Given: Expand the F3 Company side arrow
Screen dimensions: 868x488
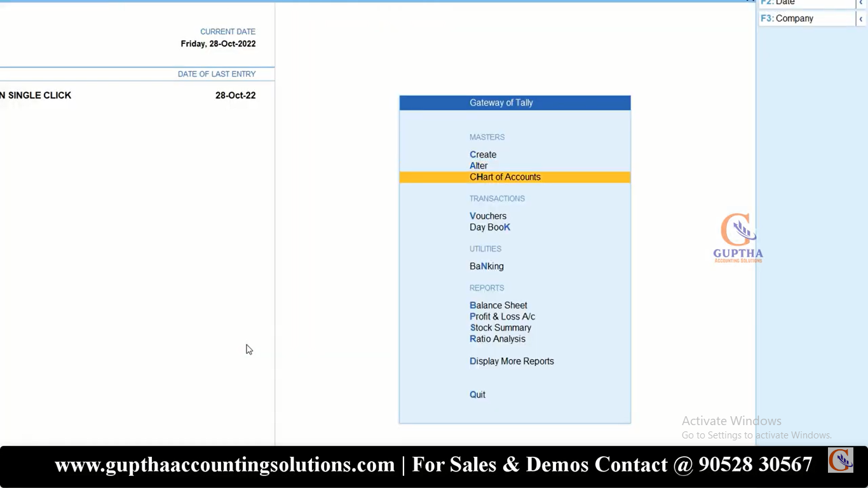Looking at the screenshot, I should [861, 18].
